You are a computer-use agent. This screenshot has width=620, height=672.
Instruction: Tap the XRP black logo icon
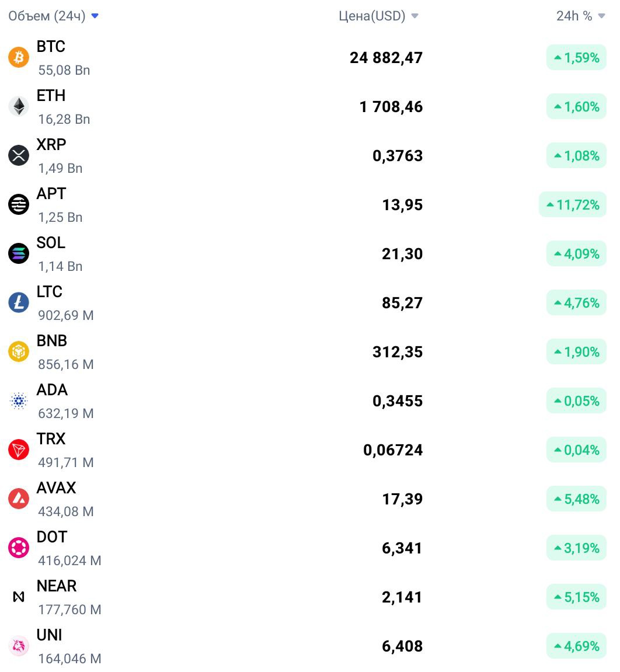click(x=19, y=155)
